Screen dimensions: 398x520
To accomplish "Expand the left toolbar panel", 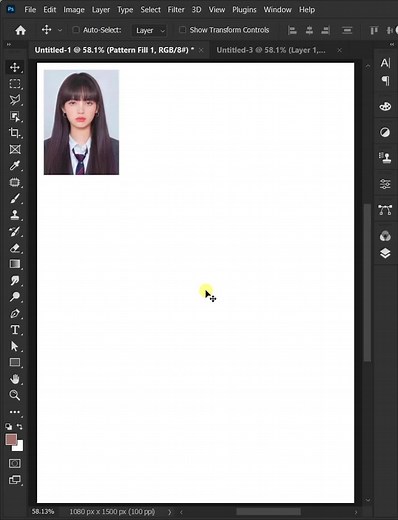I will tap(9, 44).
